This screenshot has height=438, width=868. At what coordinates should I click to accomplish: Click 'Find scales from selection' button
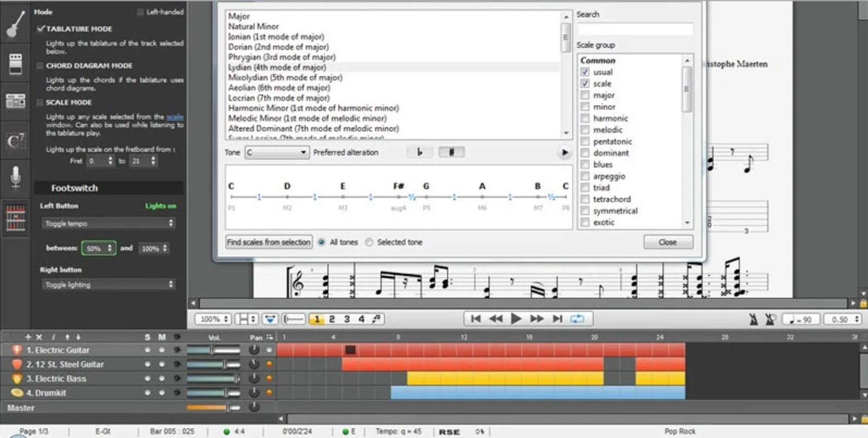269,242
